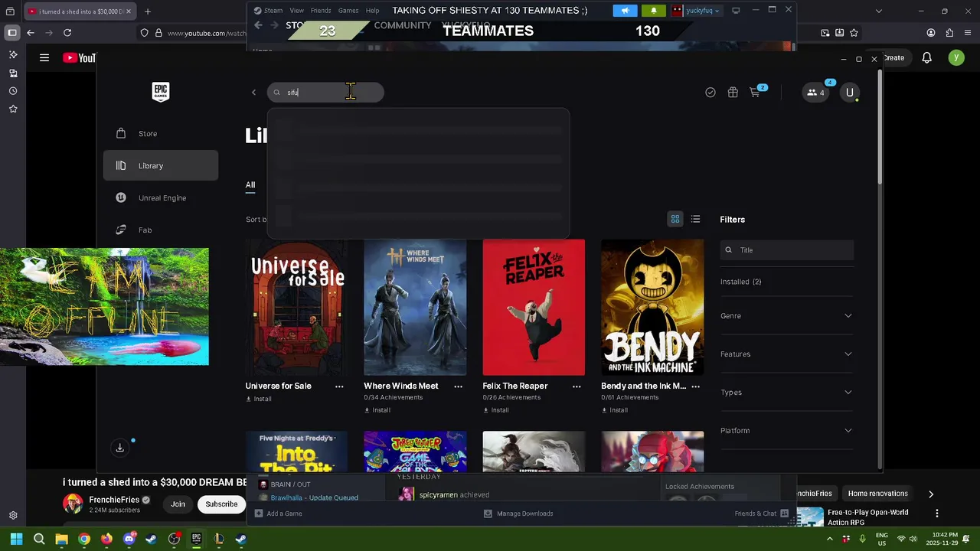
Task: Select the Home renovations chip
Action: coord(878,494)
